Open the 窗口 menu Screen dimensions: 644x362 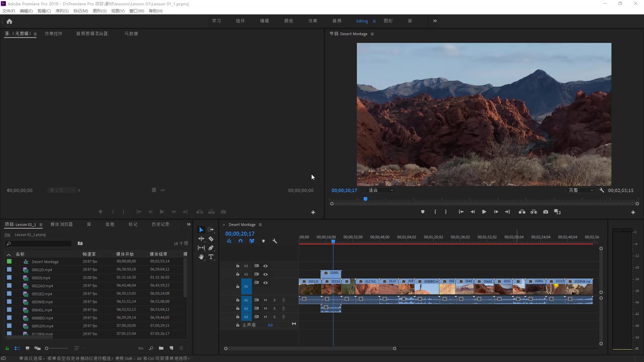136,11
